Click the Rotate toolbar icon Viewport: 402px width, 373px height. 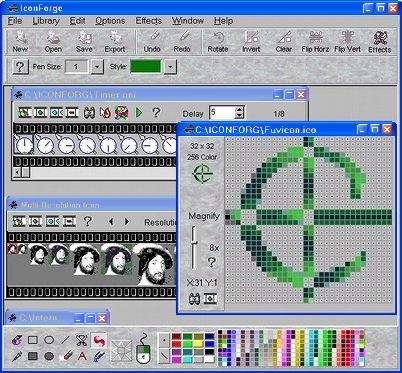pos(218,42)
